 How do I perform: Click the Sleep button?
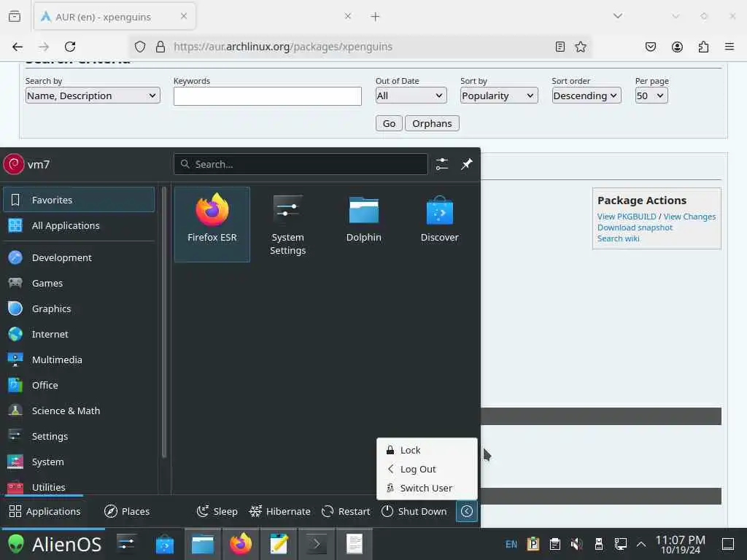coord(217,511)
